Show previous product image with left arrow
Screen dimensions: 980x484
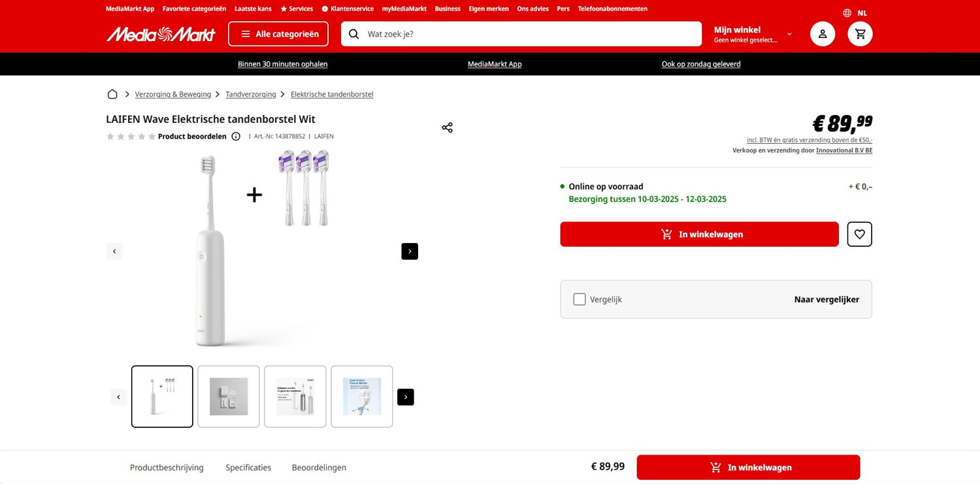114,251
